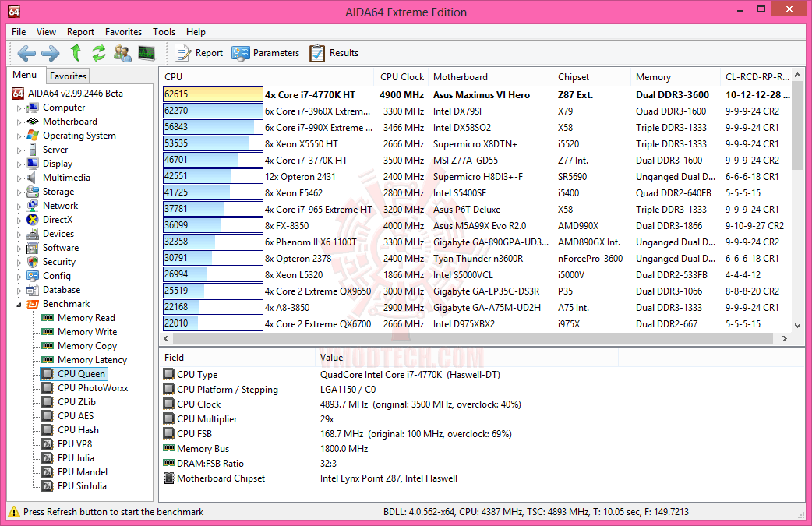Open benchmark Parameters
This screenshot has width=812, height=526.
click(x=266, y=53)
